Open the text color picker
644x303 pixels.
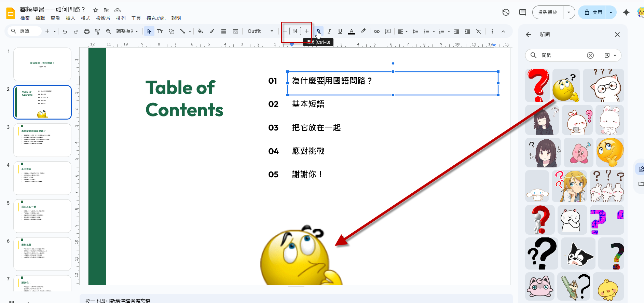(352, 31)
